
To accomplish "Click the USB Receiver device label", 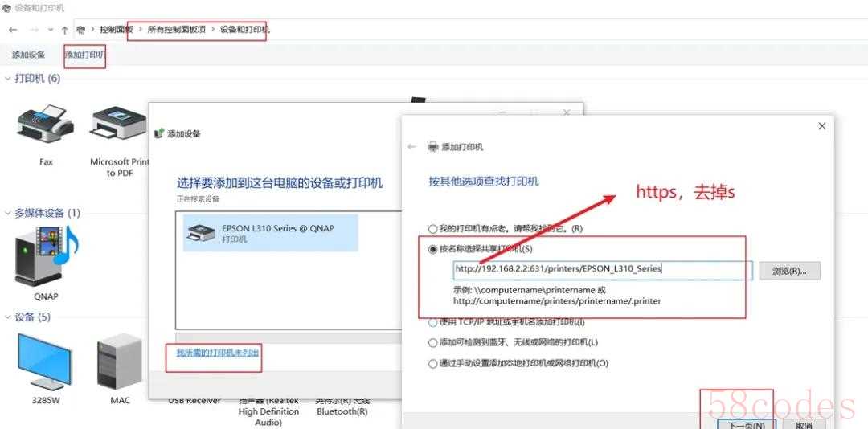I will [x=194, y=400].
